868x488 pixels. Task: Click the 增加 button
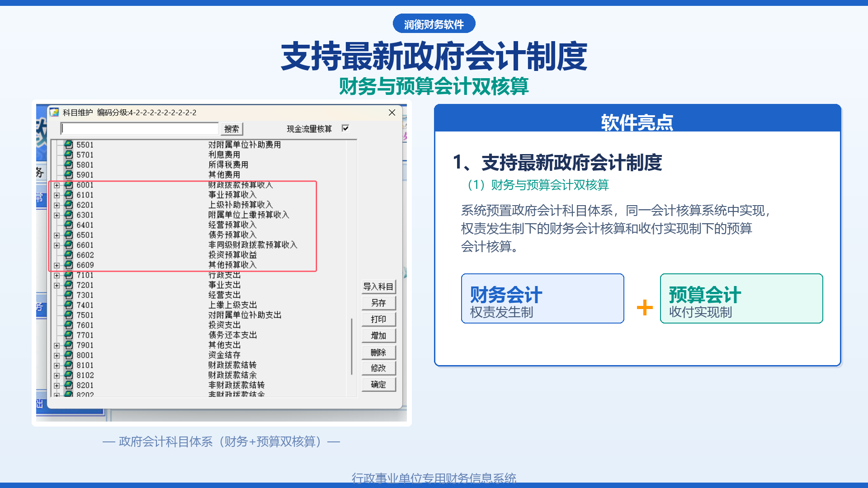click(378, 335)
